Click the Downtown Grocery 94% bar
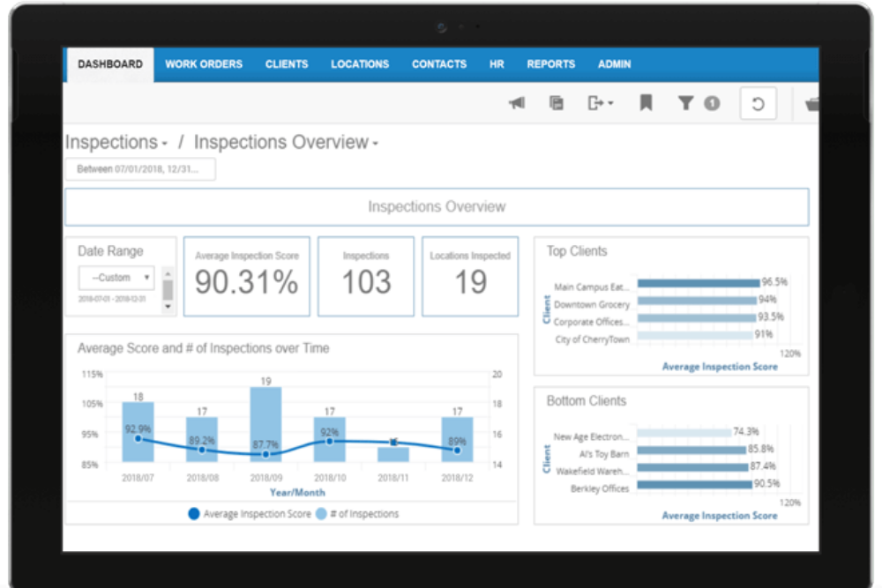The width and height of the screenshot is (882, 588). (697, 301)
